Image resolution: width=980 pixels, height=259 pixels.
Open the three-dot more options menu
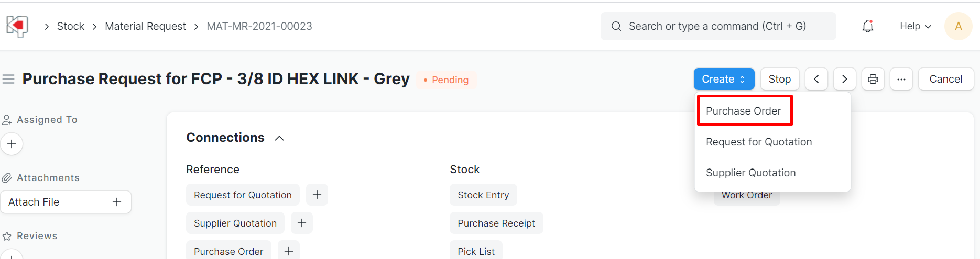click(901, 79)
